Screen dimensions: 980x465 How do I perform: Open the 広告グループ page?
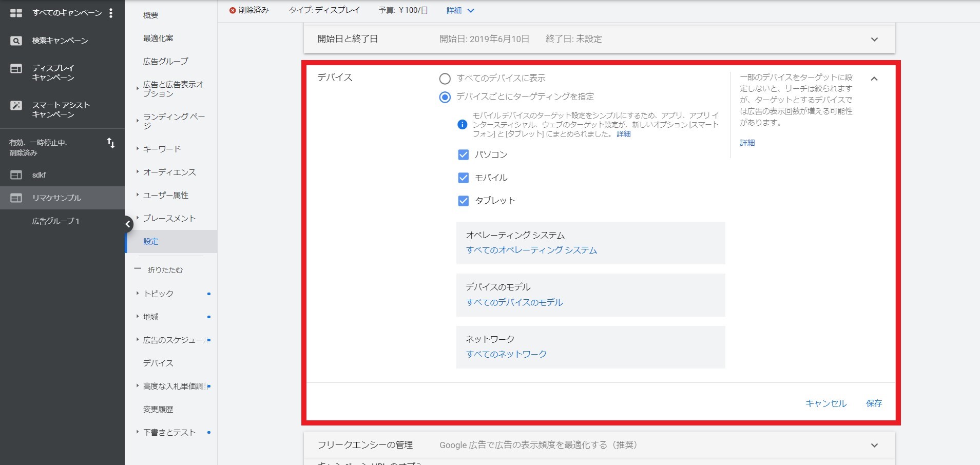[x=166, y=62]
